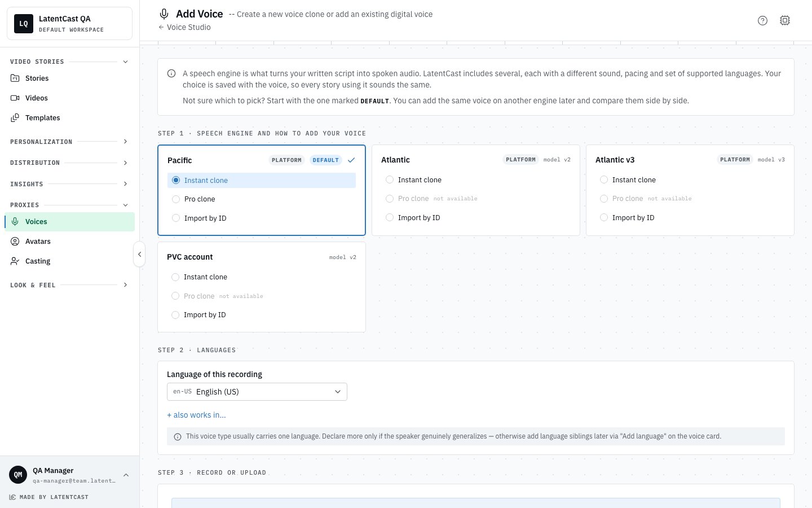Open the Avatars page
812x508 pixels.
pos(69,242)
